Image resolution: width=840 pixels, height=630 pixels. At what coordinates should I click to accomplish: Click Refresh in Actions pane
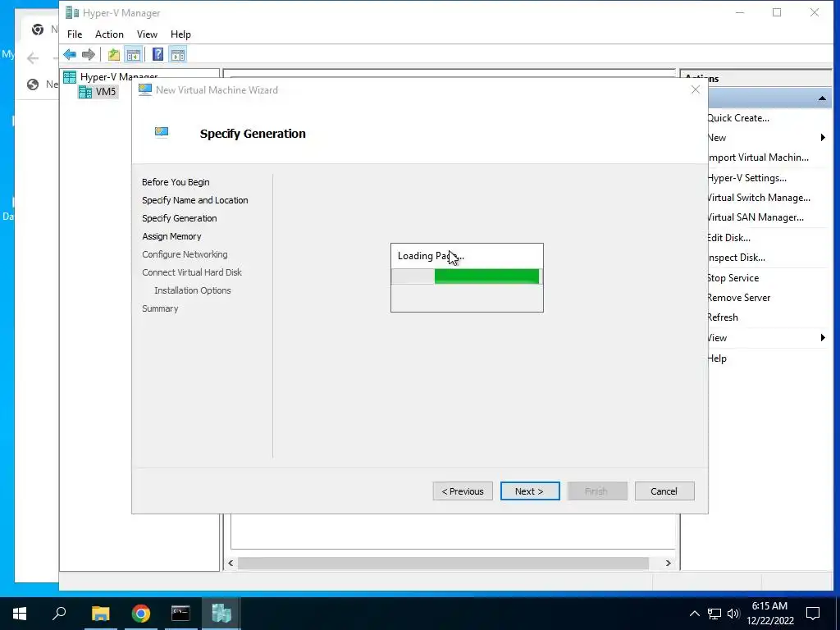pyautogui.click(x=723, y=317)
